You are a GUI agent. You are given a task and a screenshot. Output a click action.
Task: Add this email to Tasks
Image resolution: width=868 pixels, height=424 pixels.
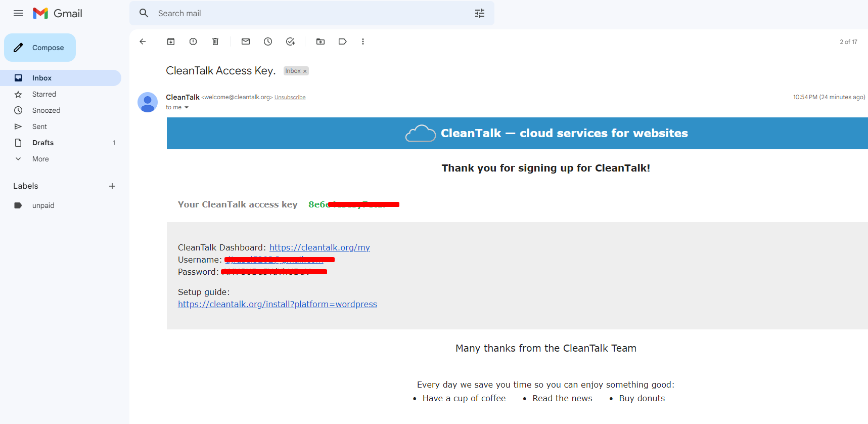point(290,41)
